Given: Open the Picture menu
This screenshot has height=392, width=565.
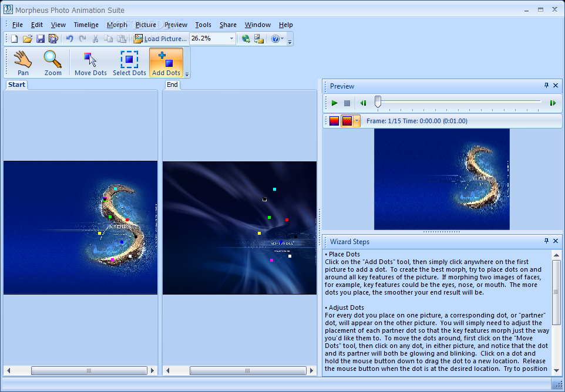Looking at the screenshot, I should pyautogui.click(x=146, y=25).
